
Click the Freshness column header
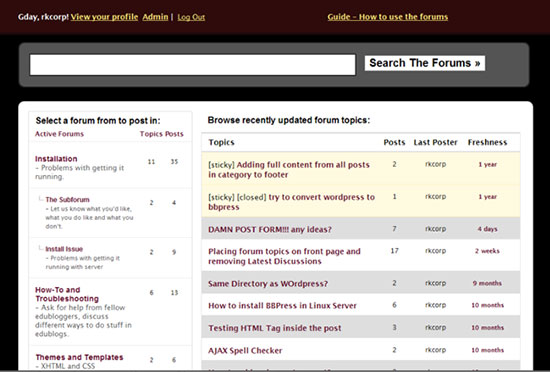click(x=487, y=142)
